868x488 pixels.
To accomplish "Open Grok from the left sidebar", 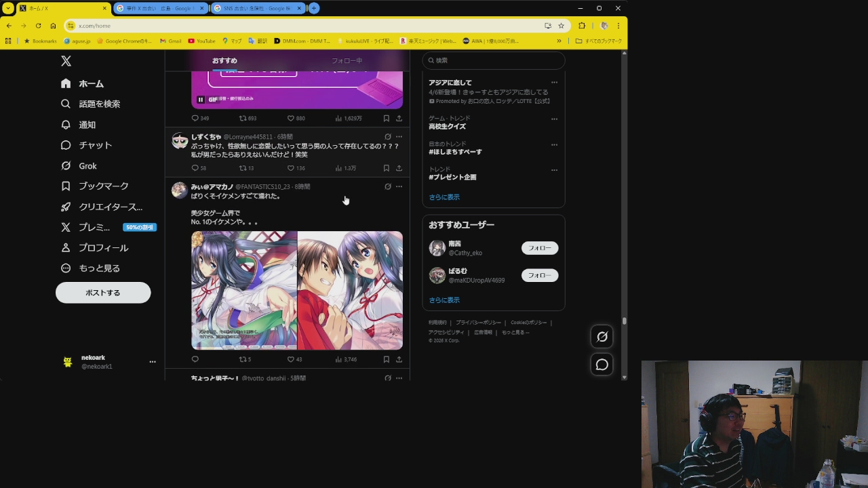I will [87, 166].
